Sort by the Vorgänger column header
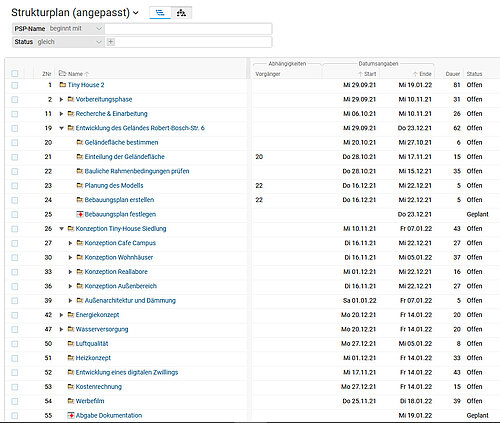 (268, 74)
